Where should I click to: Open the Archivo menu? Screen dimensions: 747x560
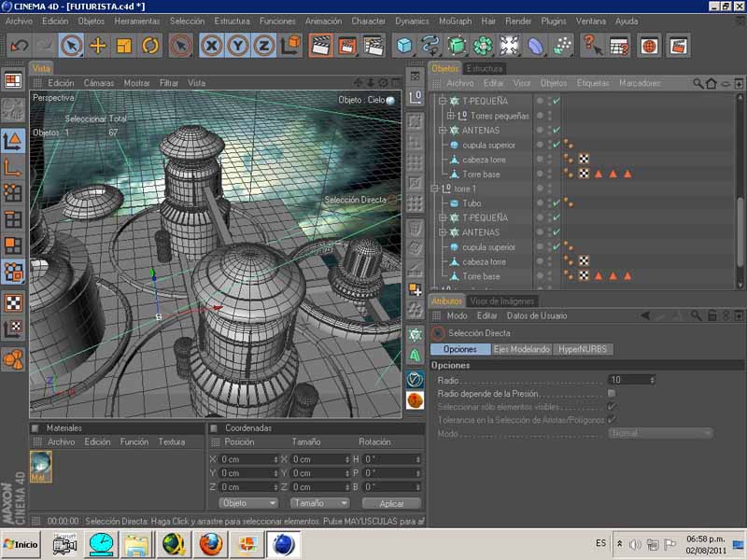pyautogui.click(x=19, y=21)
